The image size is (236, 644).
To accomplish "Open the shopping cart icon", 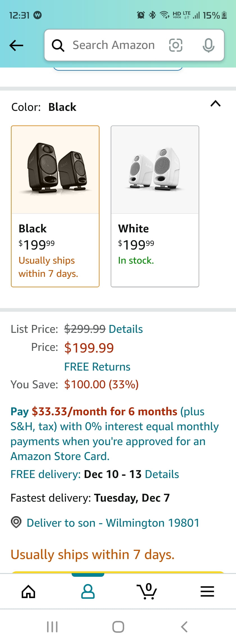I will pos(147,591).
